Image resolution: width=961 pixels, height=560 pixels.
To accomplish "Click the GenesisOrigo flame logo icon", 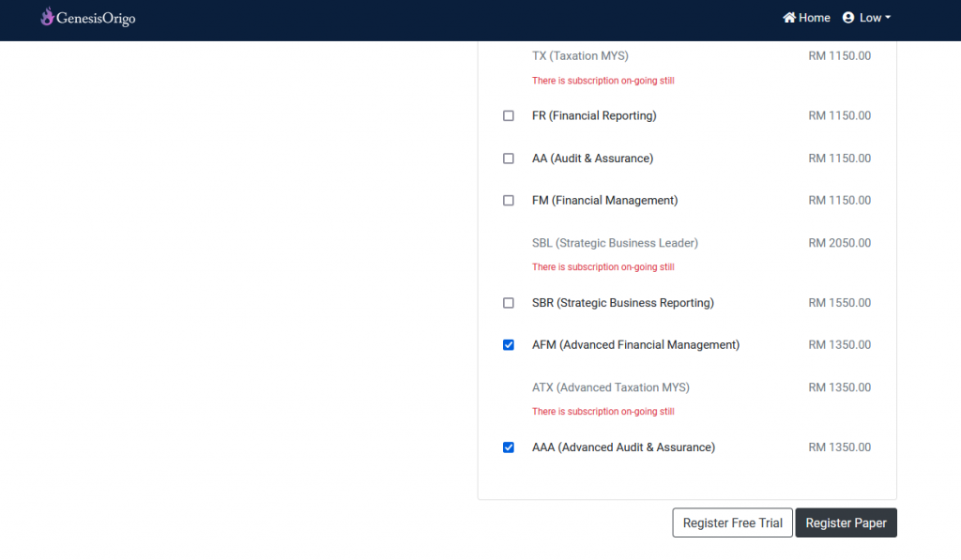I will [47, 17].
